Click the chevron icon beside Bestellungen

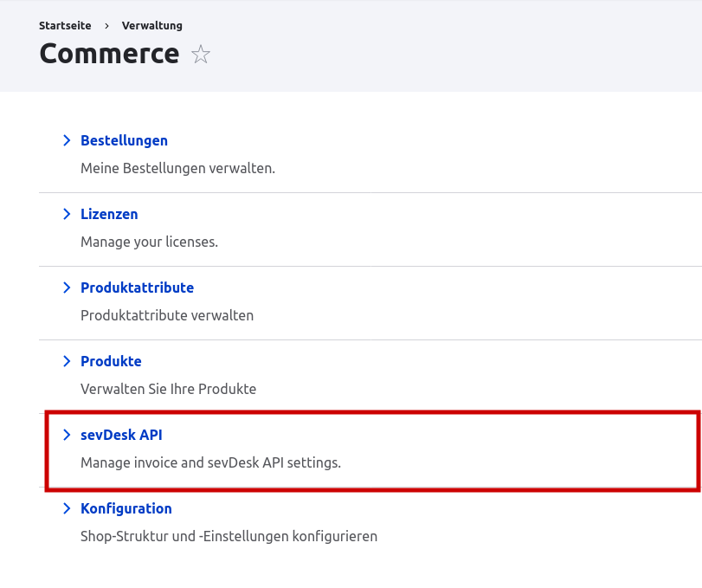(x=68, y=140)
